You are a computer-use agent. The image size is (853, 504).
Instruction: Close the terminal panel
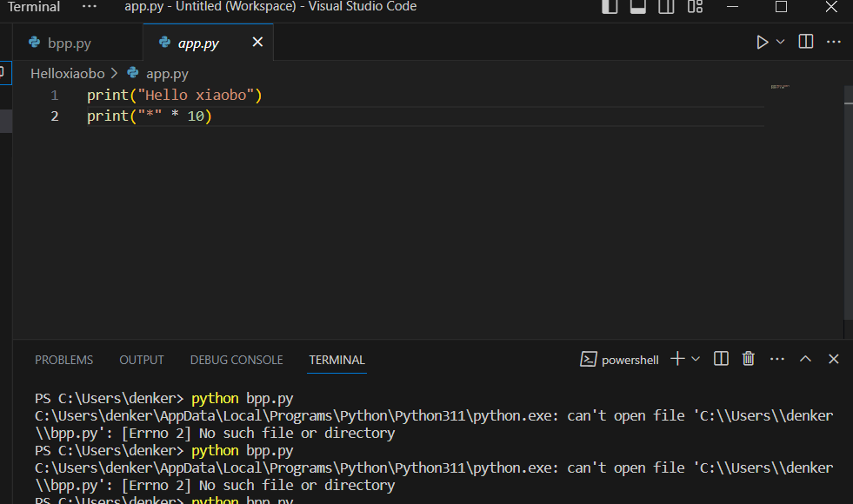[x=833, y=359]
